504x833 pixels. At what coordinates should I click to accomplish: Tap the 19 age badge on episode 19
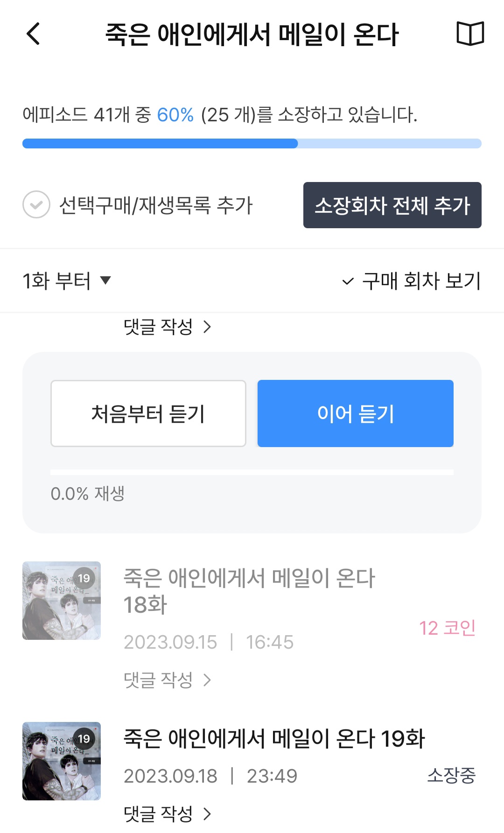(84, 739)
